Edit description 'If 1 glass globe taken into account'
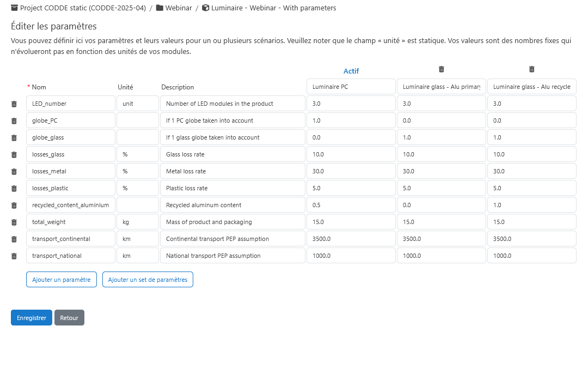Viewport: 588px width, 368px height. (x=232, y=137)
